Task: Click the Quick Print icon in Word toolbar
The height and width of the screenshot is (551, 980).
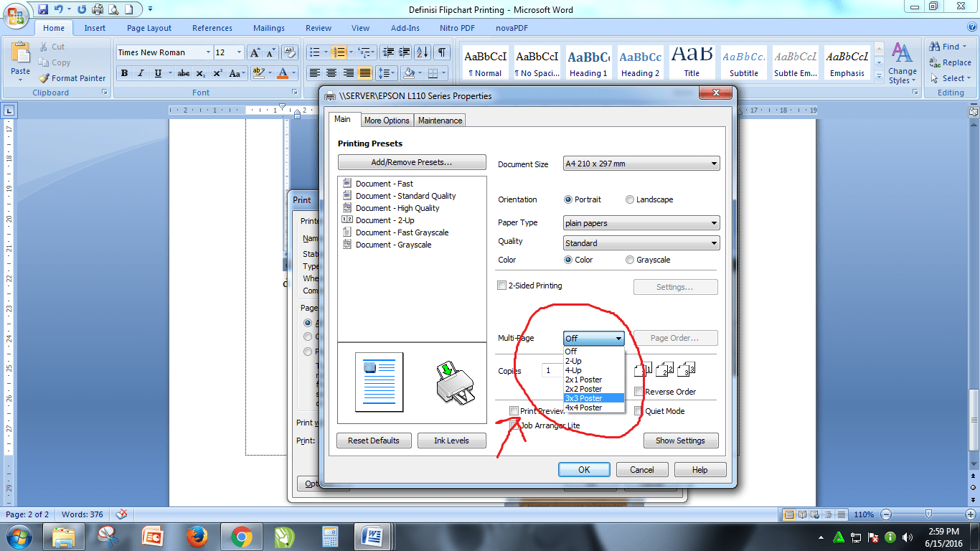Action: (98, 9)
